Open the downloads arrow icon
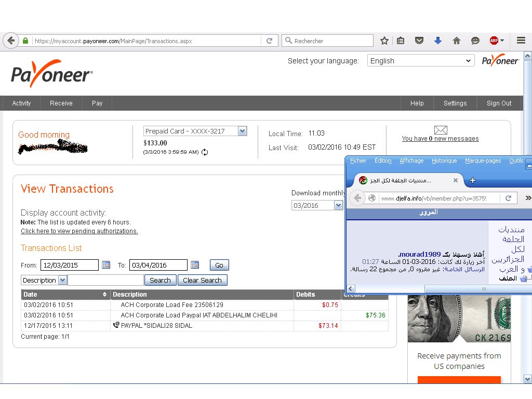The height and width of the screenshot is (399, 532). [x=438, y=41]
